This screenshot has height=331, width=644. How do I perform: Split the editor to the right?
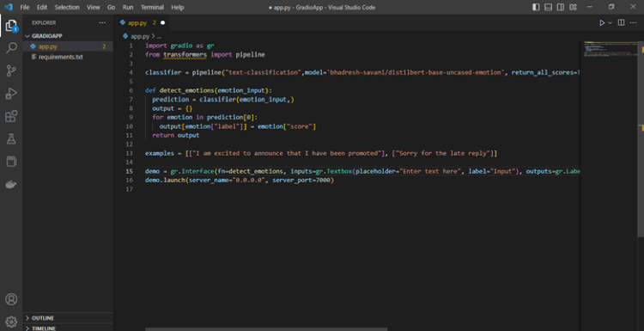(621, 23)
